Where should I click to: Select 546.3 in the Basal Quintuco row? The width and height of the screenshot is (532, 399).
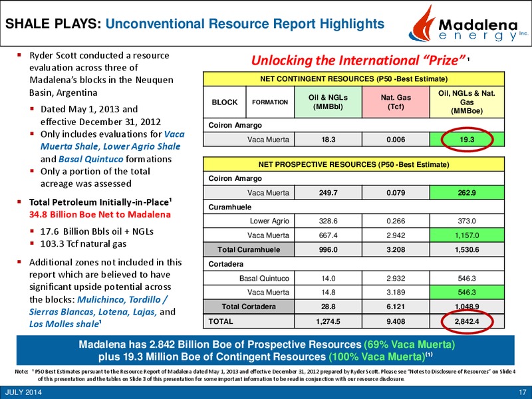[x=467, y=279]
